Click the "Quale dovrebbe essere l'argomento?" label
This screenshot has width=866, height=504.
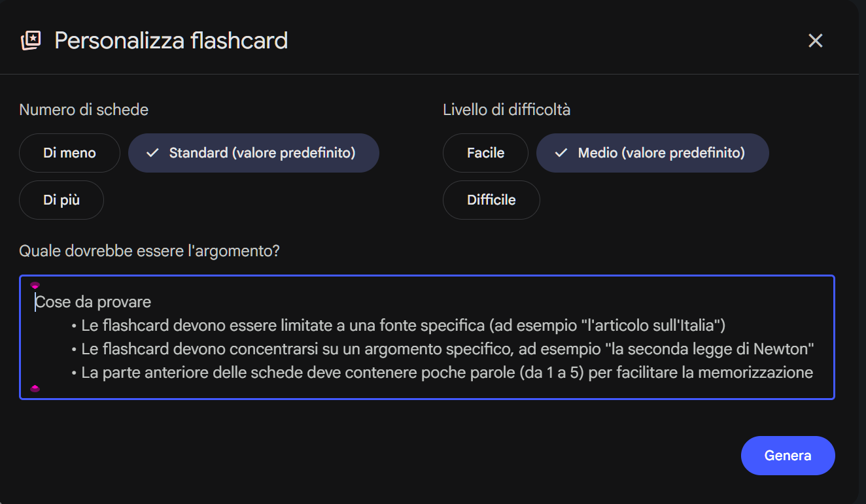(x=149, y=251)
